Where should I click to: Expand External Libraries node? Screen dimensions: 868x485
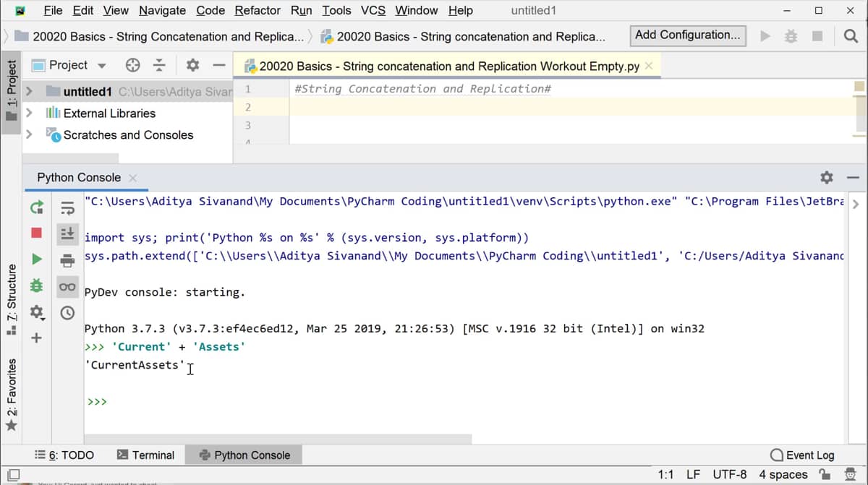click(x=30, y=113)
